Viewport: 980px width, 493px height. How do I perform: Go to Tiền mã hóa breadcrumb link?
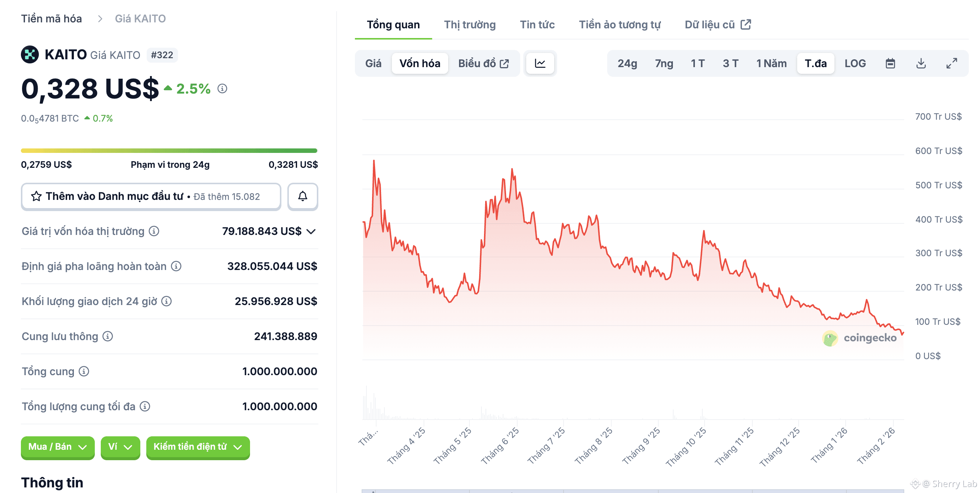point(52,19)
